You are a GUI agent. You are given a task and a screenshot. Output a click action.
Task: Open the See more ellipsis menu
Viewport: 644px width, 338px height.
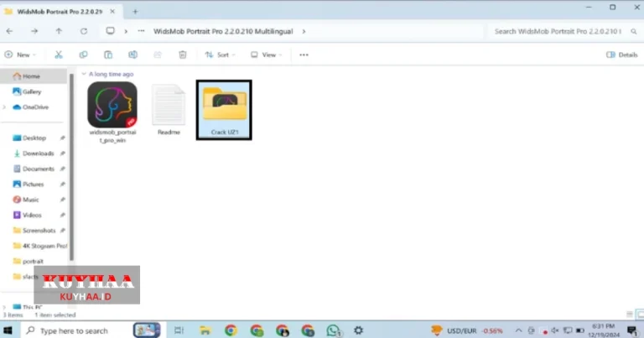click(x=304, y=55)
